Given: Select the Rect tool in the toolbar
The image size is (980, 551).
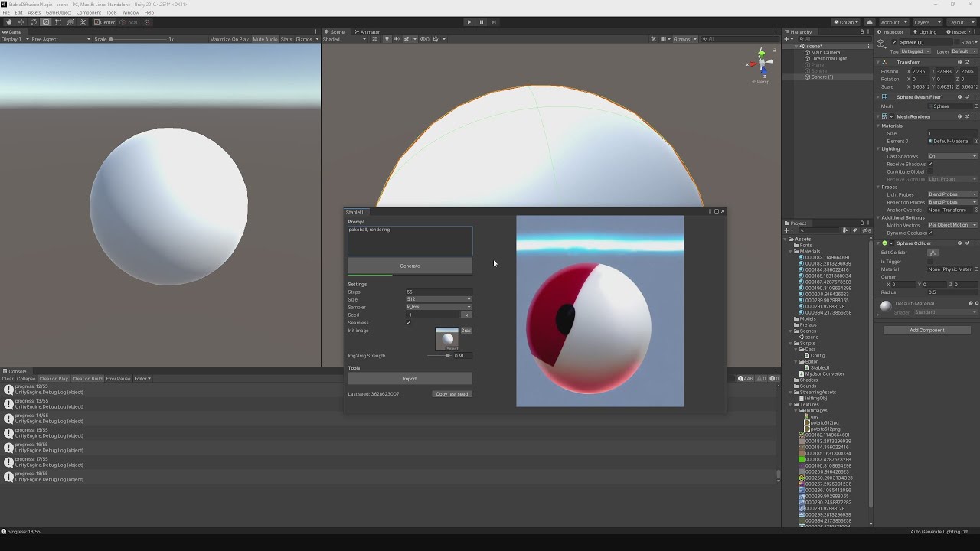Looking at the screenshot, I should tap(58, 22).
